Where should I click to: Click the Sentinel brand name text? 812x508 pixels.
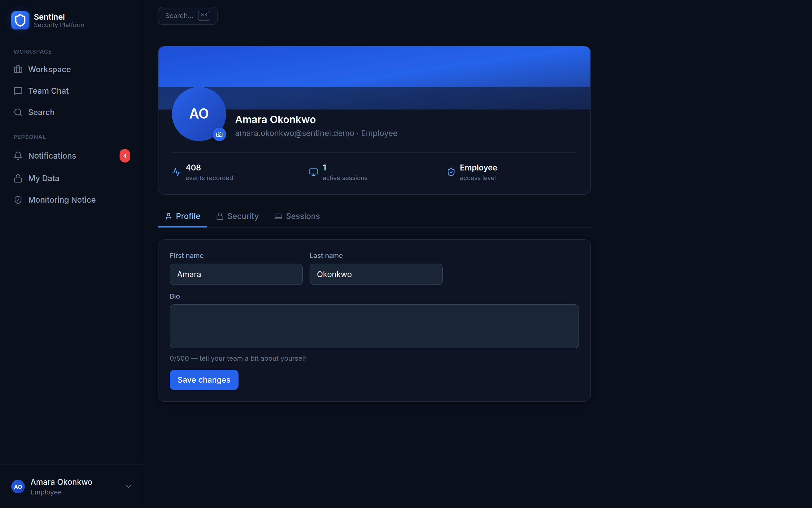tap(49, 17)
